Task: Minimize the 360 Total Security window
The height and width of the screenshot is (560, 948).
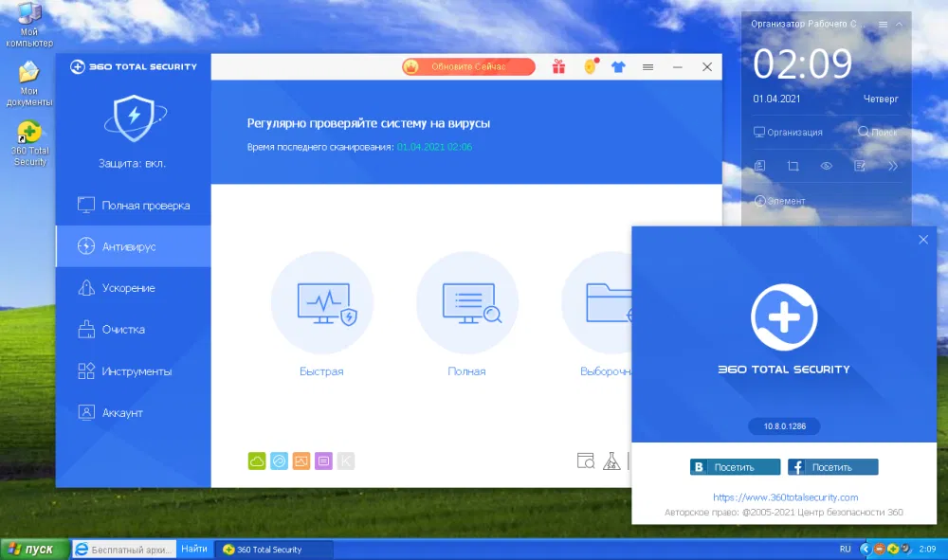Action: pos(677,67)
